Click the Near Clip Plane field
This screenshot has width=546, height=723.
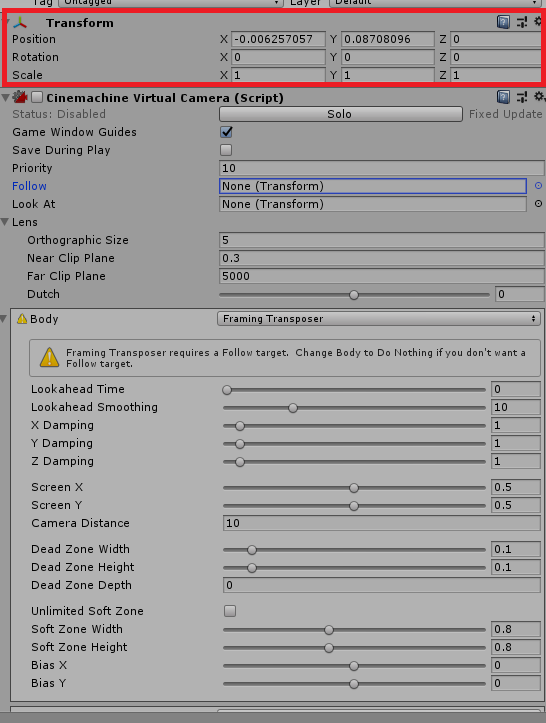pos(382,258)
